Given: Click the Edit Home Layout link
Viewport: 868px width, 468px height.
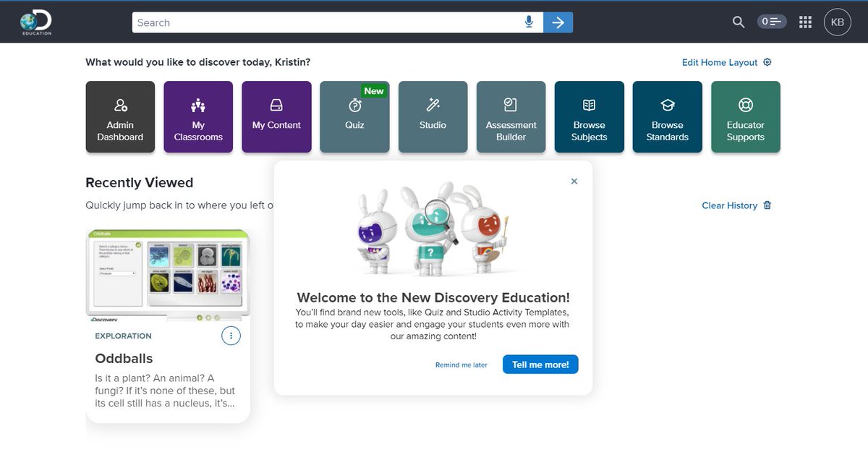Looking at the screenshot, I should click(720, 62).
